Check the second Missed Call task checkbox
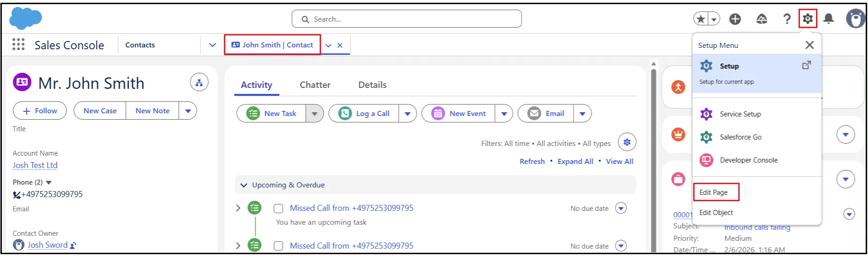 coord(278,246)
